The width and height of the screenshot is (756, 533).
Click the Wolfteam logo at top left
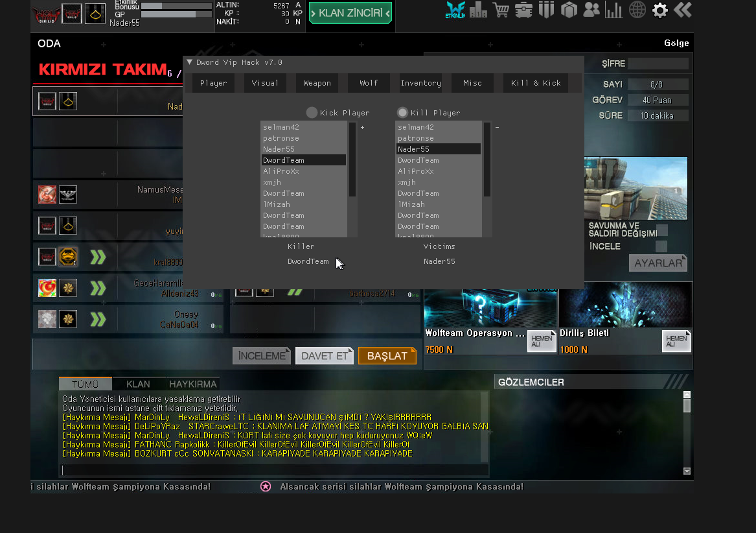pyautogui.click(x=46, y=14)
